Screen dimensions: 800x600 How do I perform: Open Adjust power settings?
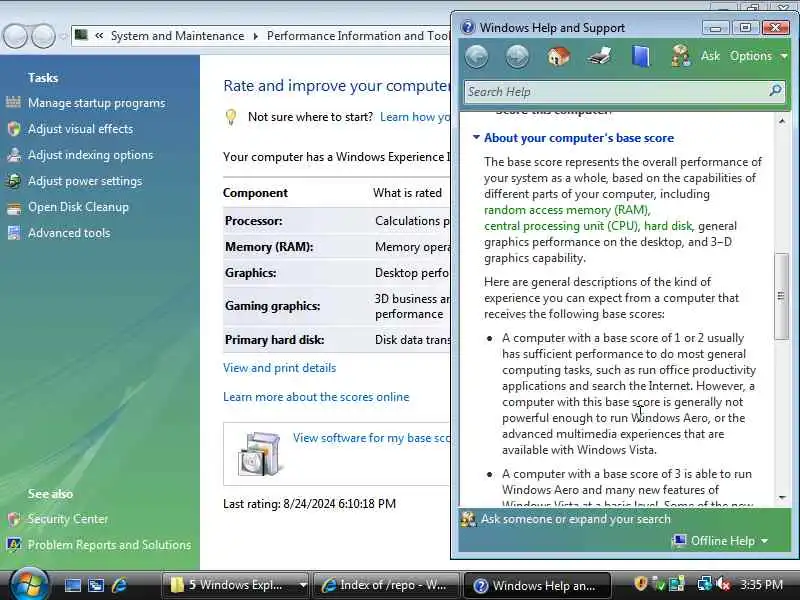(x=85, y=181)
